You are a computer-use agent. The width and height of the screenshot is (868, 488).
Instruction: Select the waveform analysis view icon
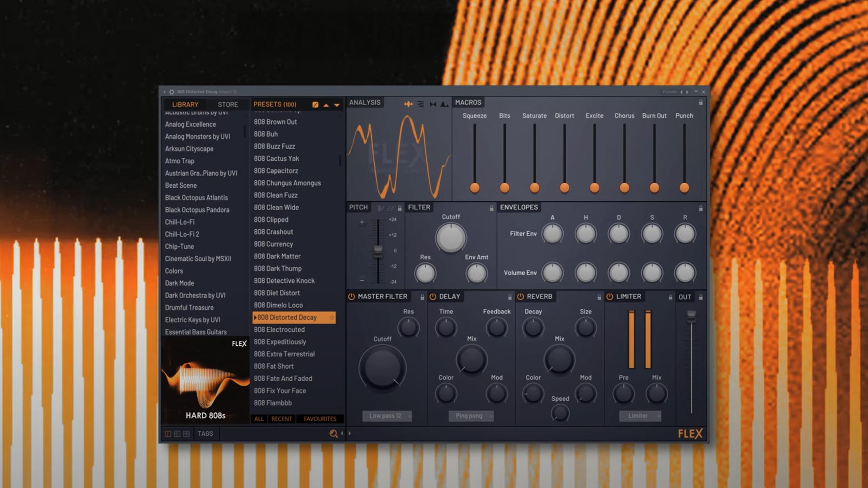pos(408,104)
